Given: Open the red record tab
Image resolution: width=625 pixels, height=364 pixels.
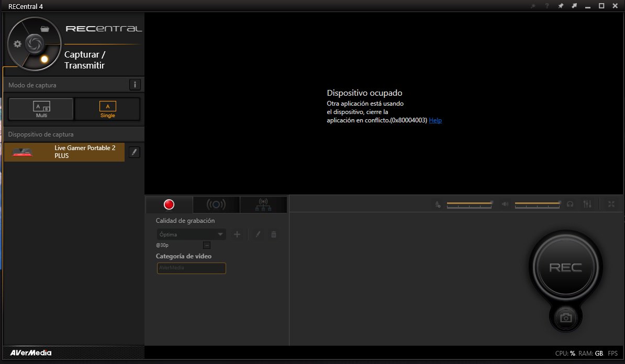Looking at the screenshot, I should click(169, 204).
